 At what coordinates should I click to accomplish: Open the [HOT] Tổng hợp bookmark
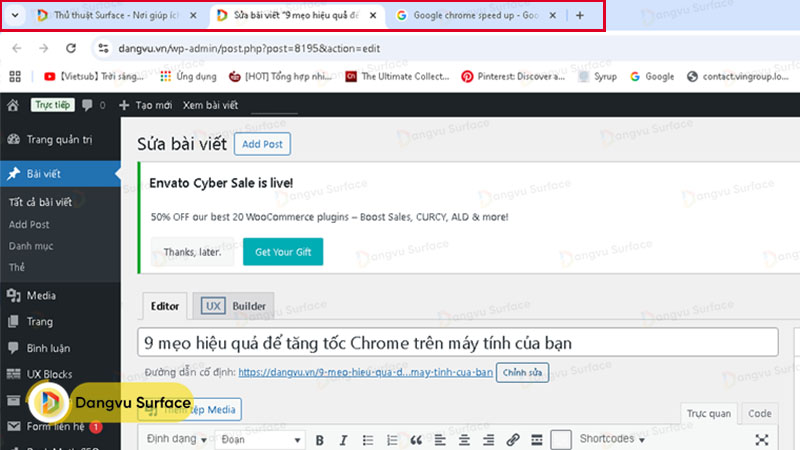(x=281, y=77)
